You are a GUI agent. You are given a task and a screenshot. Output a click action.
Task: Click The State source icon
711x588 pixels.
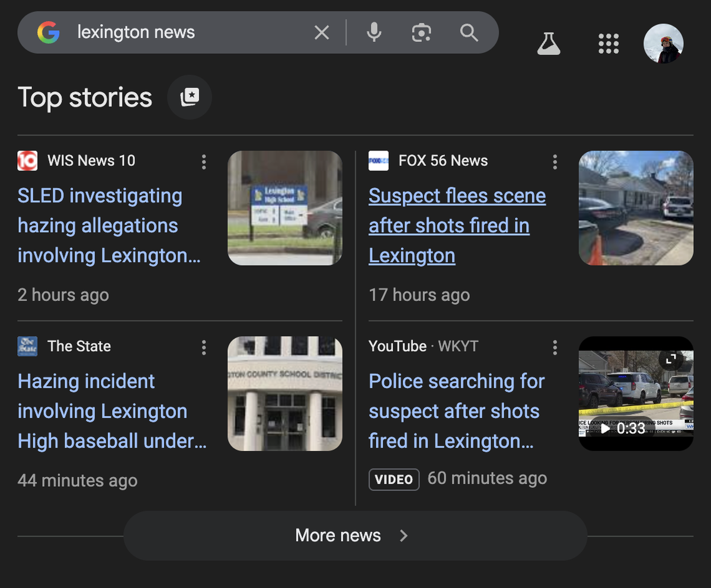27,346
